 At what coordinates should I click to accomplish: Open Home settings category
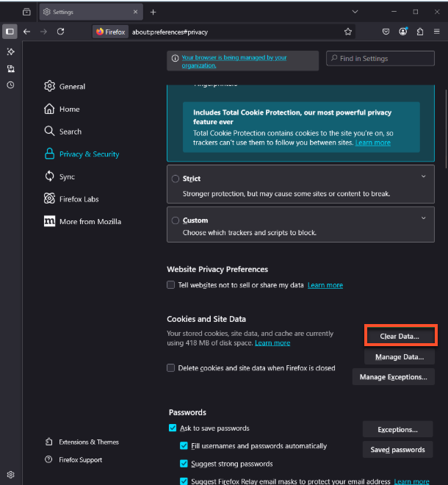(62, 109)
